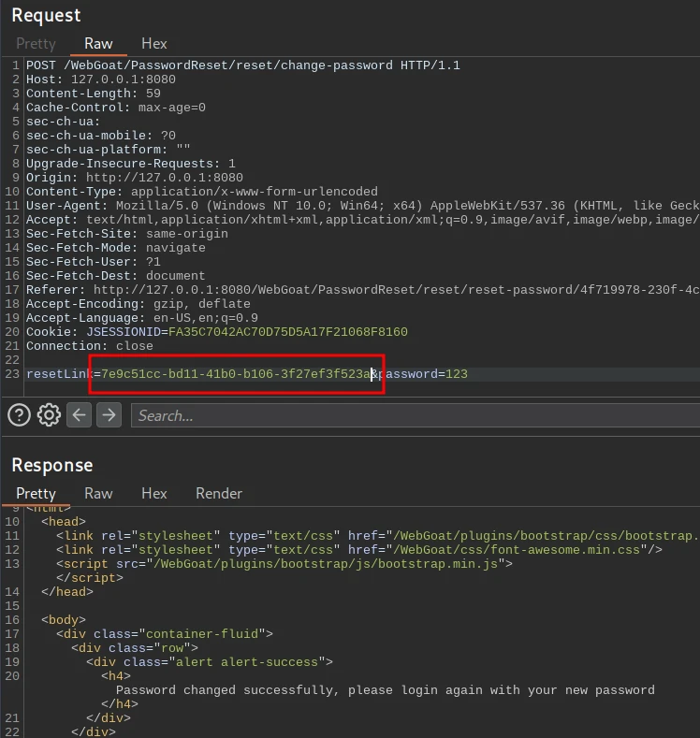The image size is (700, 738).
Task: Go to previous search match using left arrow
Action: 80,414
